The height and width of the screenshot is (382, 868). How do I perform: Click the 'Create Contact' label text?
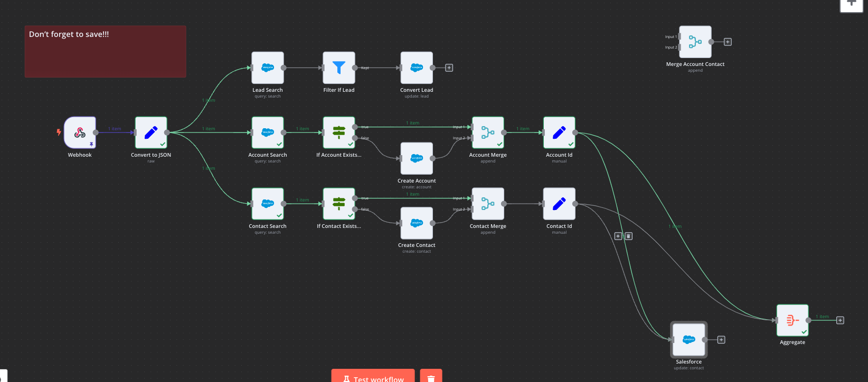pyautogui.click(x=417, y=245)
